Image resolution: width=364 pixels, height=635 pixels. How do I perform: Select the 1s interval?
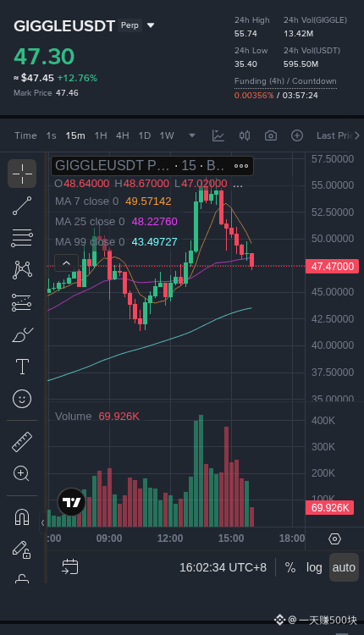(x=51, y=135)
